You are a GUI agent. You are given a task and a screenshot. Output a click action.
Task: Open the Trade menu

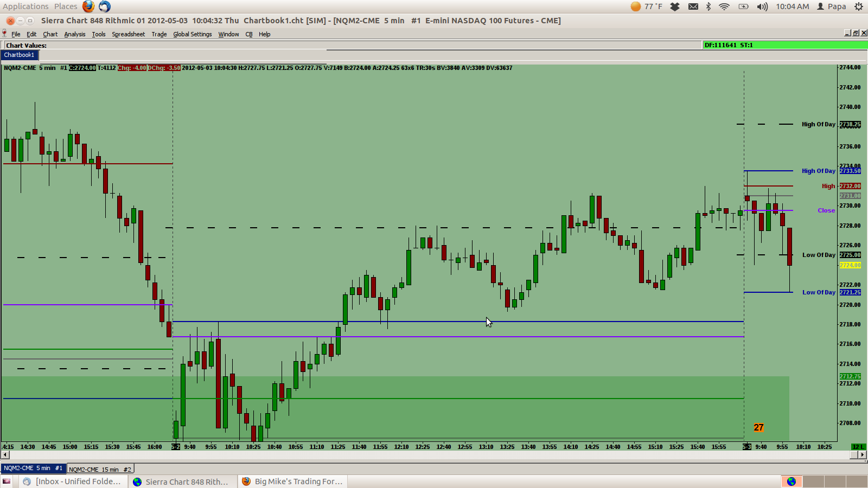(159, 34)
